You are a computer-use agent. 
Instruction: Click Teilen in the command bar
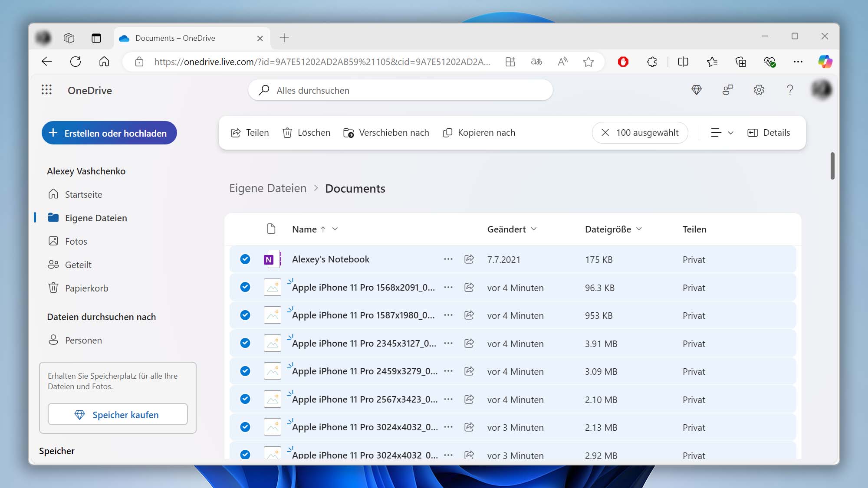[250, 133]
